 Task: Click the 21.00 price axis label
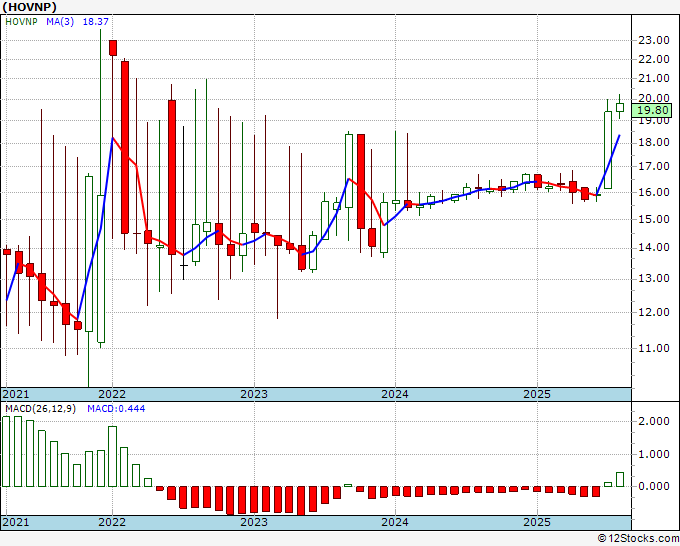(654, 78)
